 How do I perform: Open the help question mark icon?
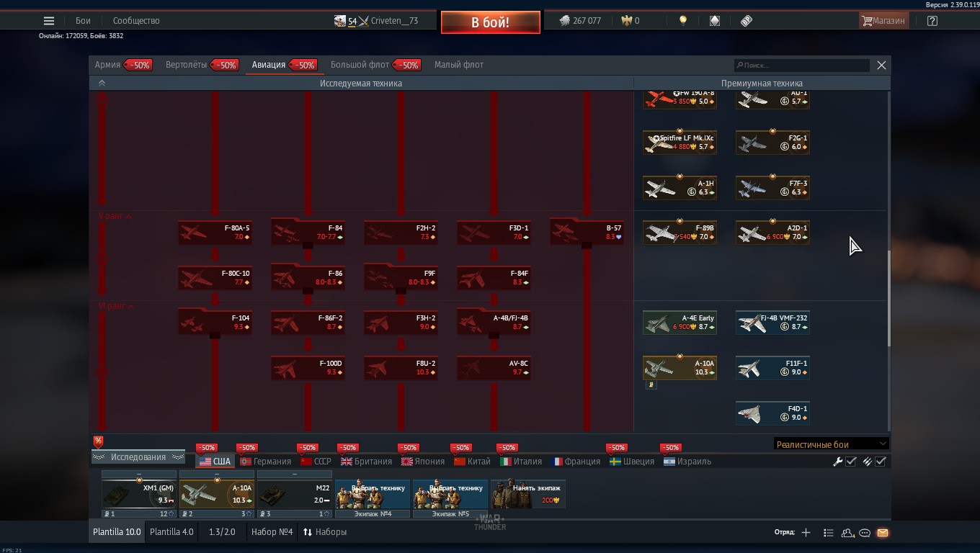pos(932,21)
